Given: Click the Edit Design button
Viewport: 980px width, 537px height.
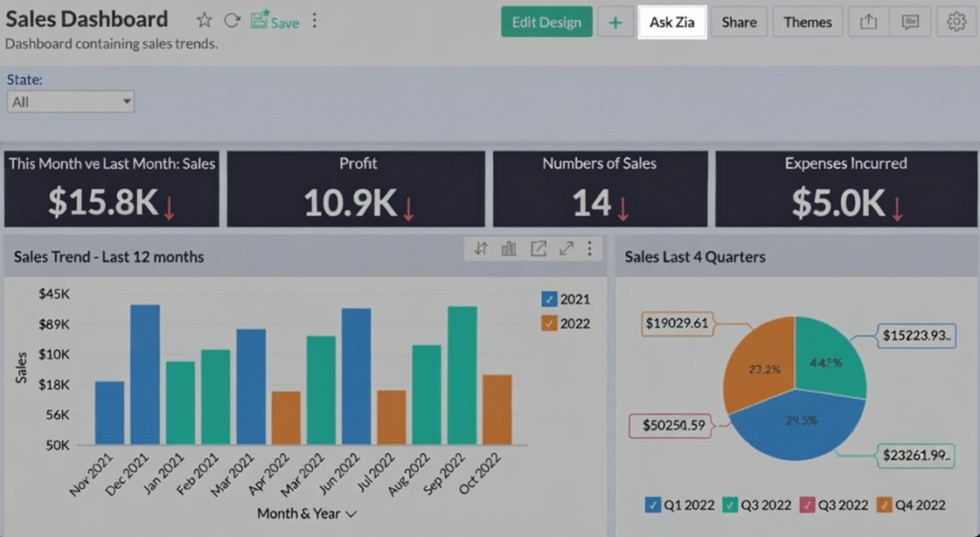Looking at the screenshot, I should (x=546, y=22).
